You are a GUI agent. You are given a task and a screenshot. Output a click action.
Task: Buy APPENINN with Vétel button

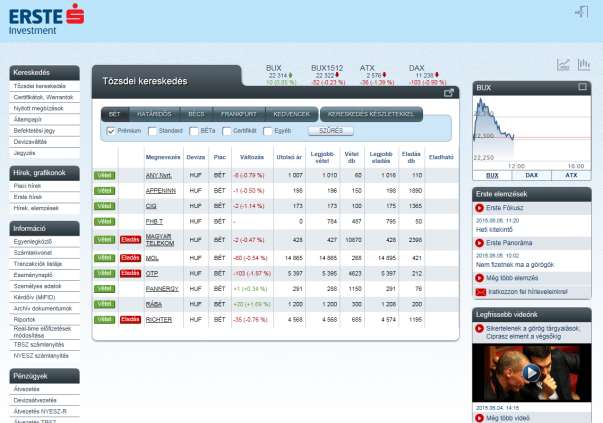(104, 191)
